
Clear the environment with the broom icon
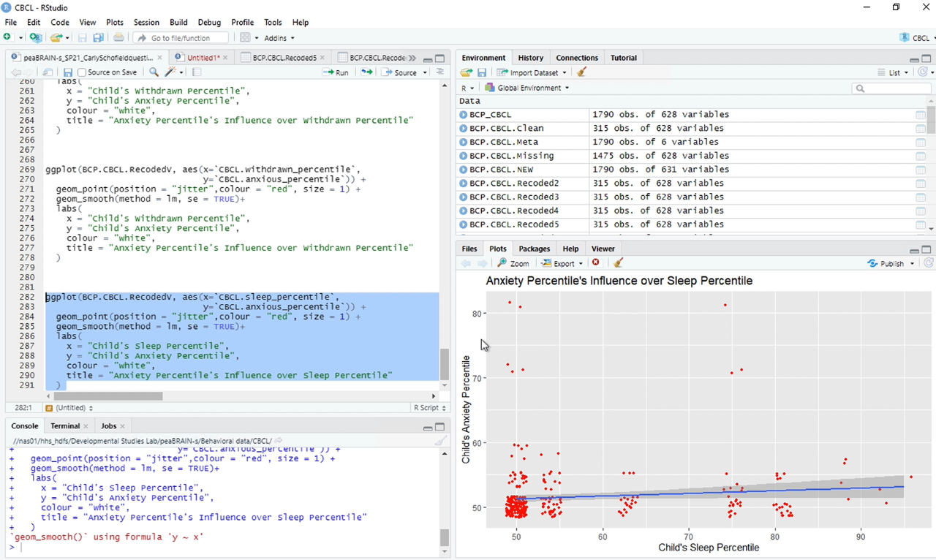click(x=582, y=72)
